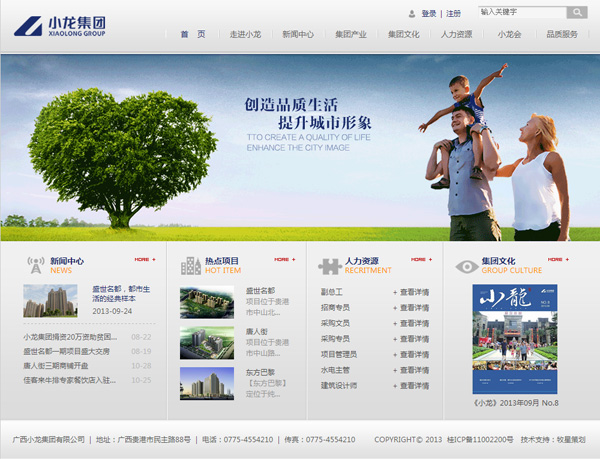Open news 小龙集团捐资20万资助贫困
Image resolution: width=600 pixels, height=459 pixels.
click(70, 337)
